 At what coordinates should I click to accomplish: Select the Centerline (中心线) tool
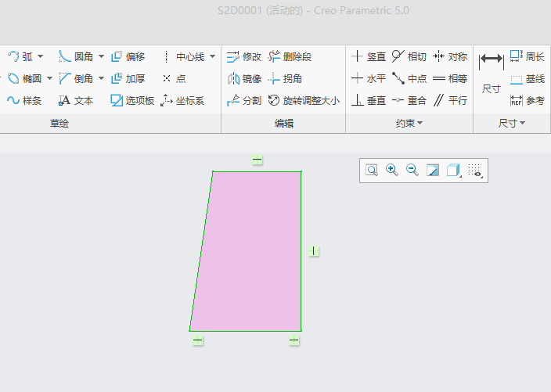click(184, 56)
